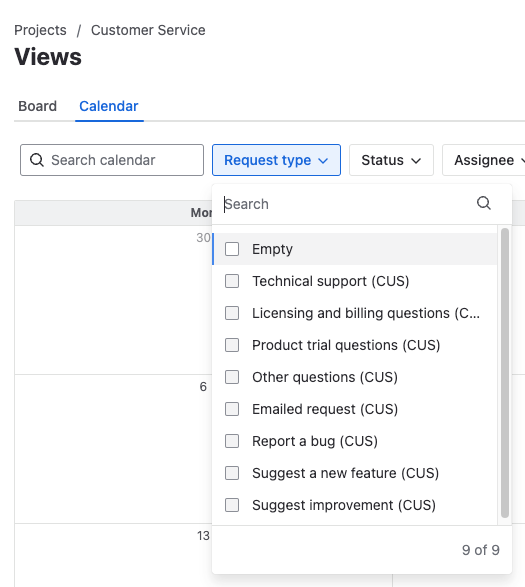Click the magnifier icon in dropdown search
Screen dimensions: 525x587
tap(483, 203)
